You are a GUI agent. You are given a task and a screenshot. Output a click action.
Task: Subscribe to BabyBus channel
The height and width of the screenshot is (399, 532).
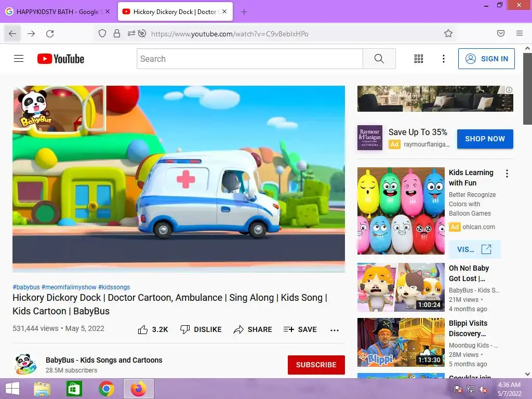316,365
